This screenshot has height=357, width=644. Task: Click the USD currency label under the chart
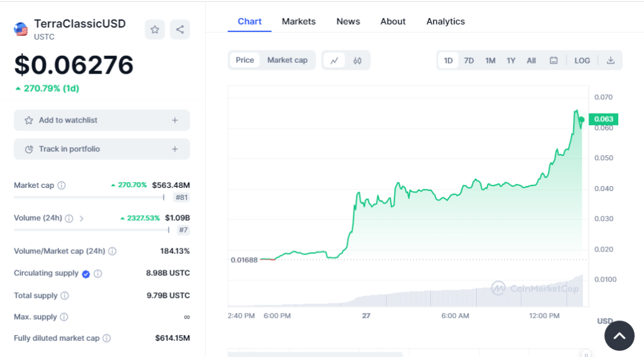click(604, 321)
